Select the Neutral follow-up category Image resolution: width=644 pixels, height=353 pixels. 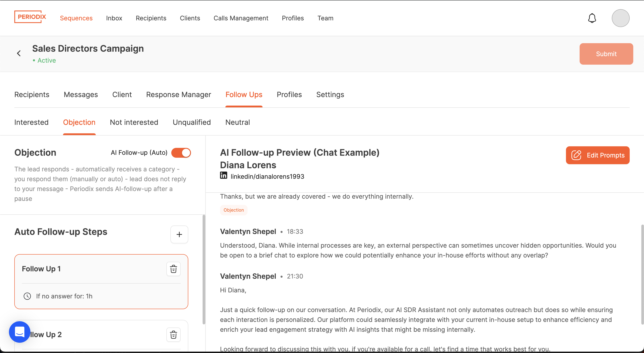pos(237,122)
